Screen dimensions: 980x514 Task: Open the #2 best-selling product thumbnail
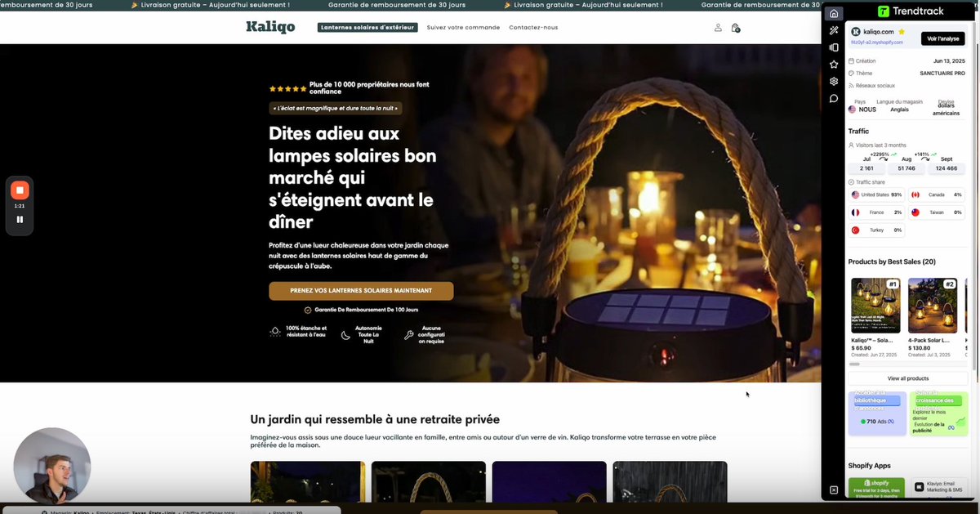click(933, 305)
